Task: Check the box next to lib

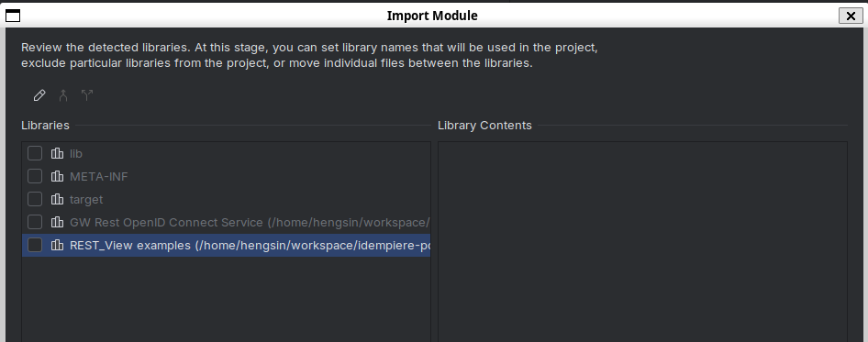Action: point(35,153)
